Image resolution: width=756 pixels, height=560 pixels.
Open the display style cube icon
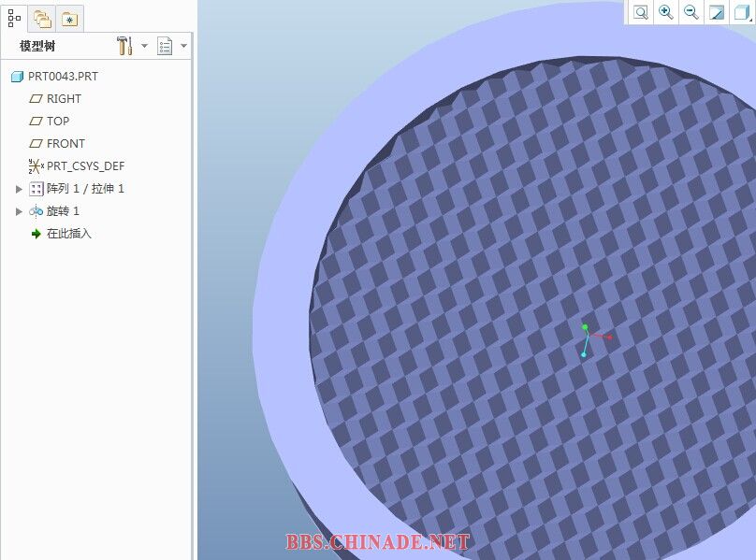(x=742, y=12)
